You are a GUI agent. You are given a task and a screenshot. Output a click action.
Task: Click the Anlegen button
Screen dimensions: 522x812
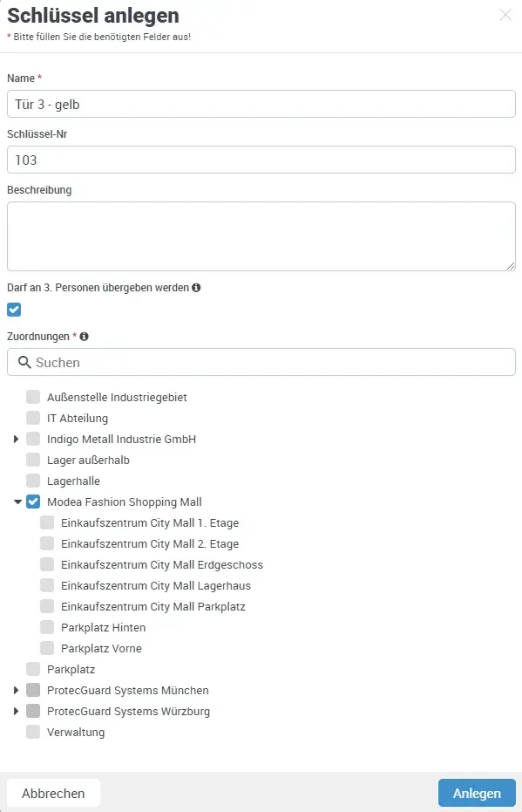476,793
